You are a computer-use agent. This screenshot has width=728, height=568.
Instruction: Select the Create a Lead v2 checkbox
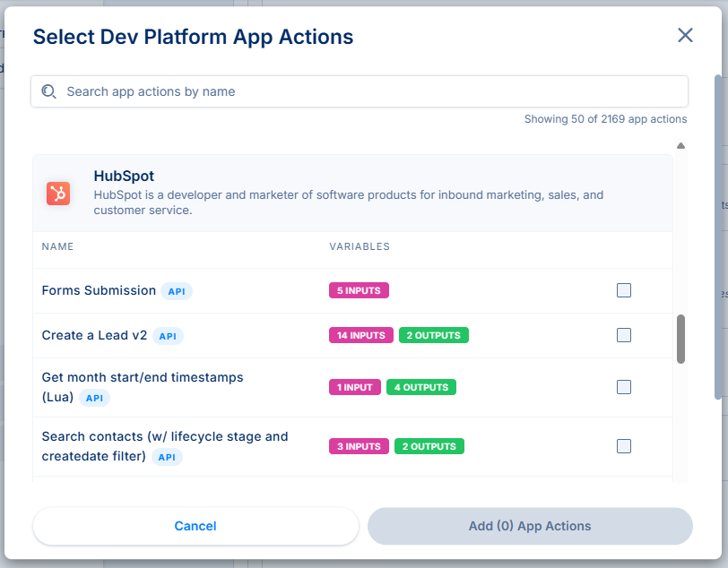click(x=624, y=335)
